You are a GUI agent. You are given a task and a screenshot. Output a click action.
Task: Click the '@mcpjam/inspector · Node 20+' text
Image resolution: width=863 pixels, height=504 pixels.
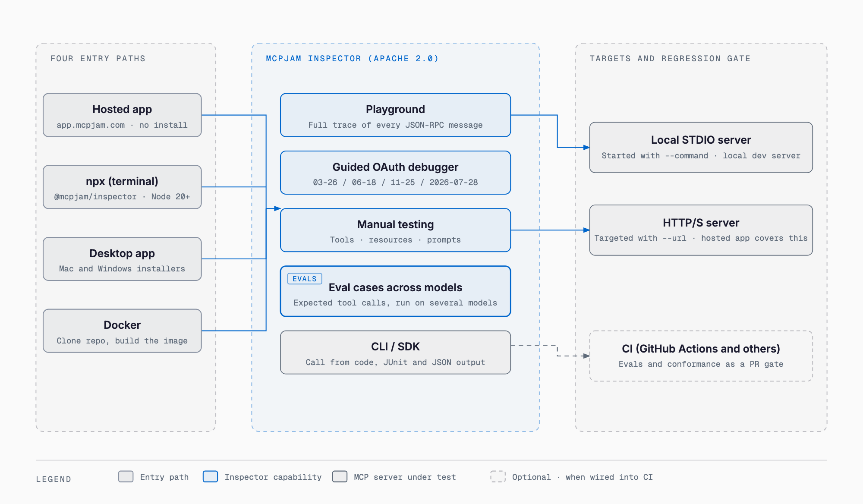pos(122,197)
